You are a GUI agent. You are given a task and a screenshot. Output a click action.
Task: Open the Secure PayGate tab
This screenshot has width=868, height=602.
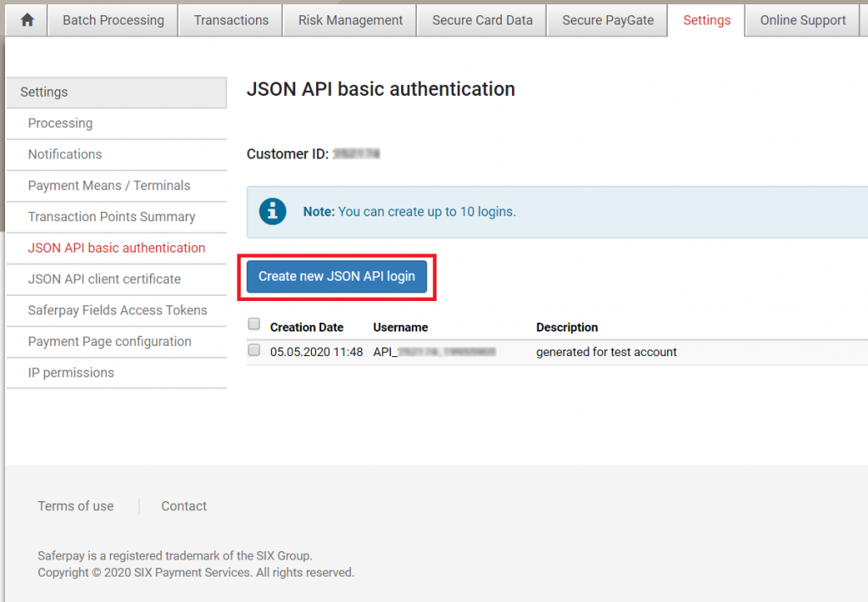(606, 20)
